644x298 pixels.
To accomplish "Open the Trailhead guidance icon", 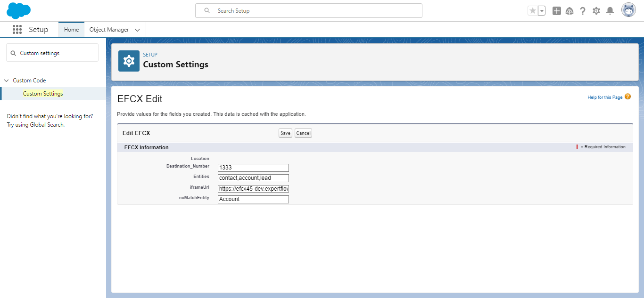I will coord(570,11).
